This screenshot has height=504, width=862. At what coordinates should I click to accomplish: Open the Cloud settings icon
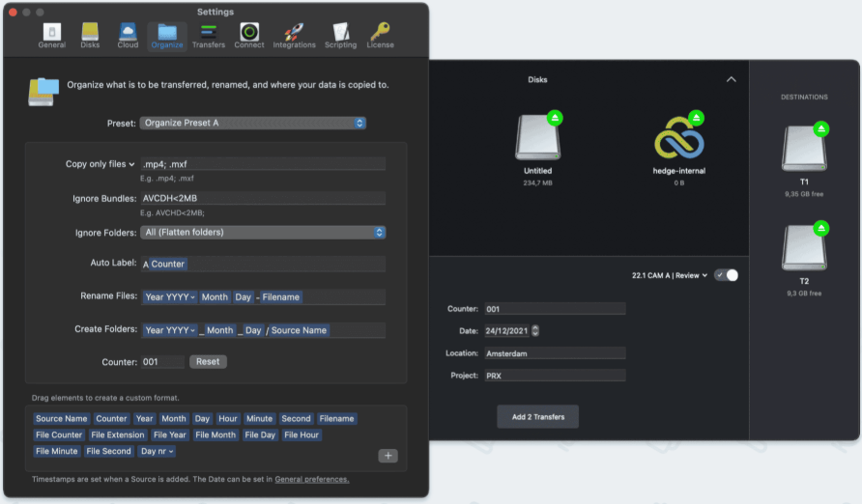pyautogui.click(x=128, y=32)
